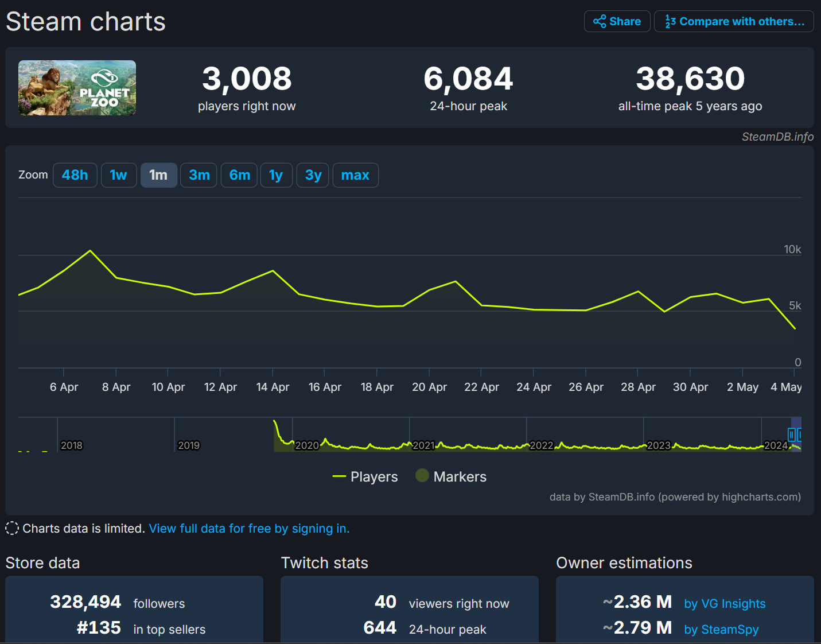
Task: Click the left navigator range handle
Action: 791,434
